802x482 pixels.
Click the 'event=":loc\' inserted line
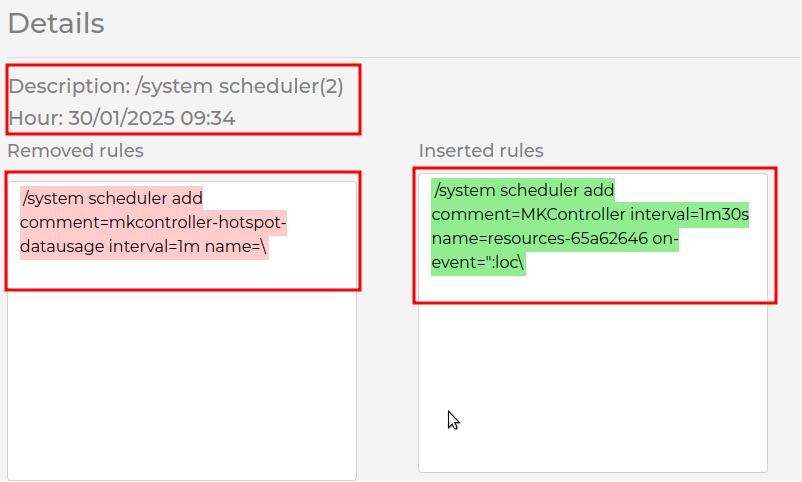click(478, 262)
